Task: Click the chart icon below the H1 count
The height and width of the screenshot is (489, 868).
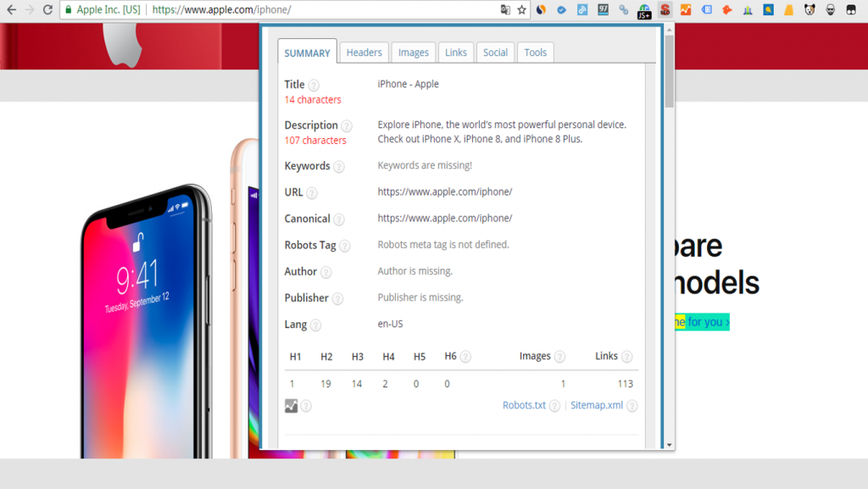Action: 292,406
